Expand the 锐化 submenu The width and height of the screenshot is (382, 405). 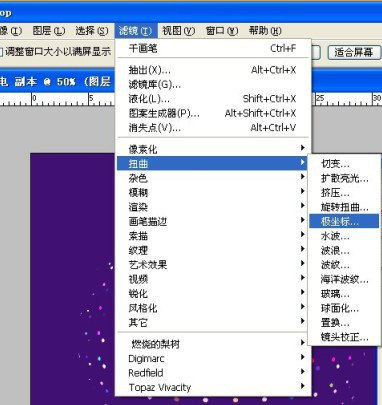213,293
